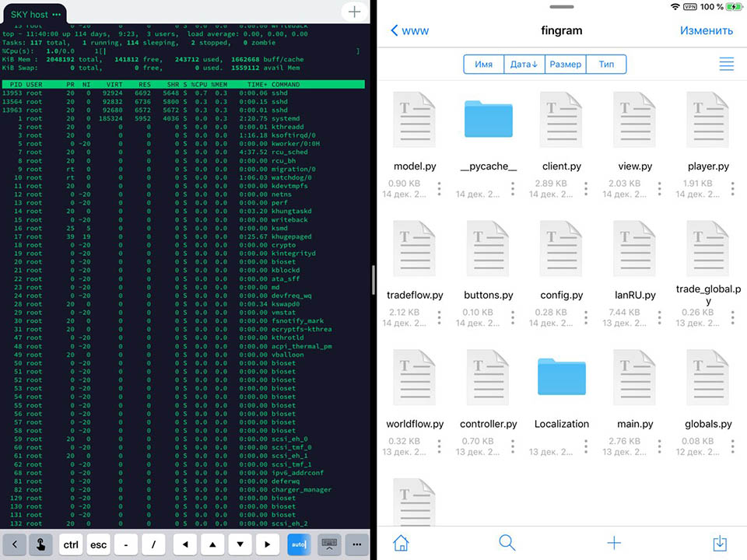Open options menu for model.py
The width and height of the screenshot is (747, 560).
click(440, 189)
